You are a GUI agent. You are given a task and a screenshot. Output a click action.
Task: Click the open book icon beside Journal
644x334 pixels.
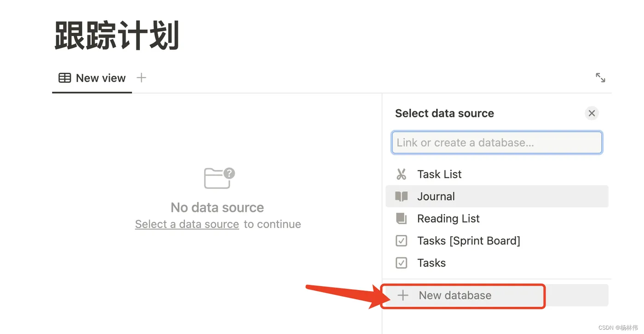[402, 197]
